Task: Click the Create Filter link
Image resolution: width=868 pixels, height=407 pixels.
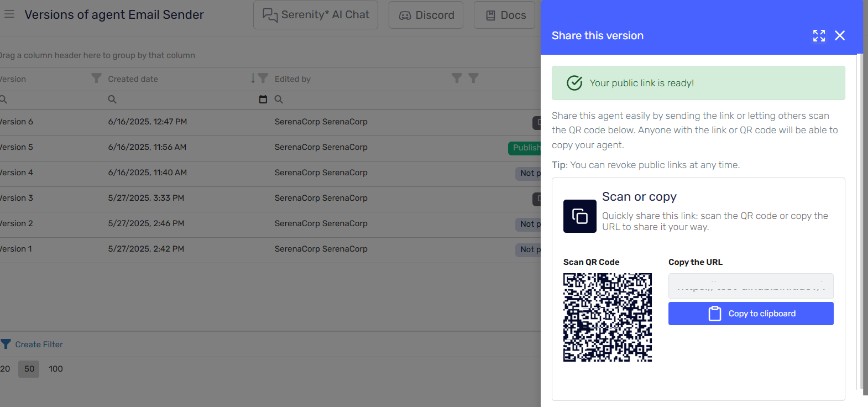Action: [39, 345]
